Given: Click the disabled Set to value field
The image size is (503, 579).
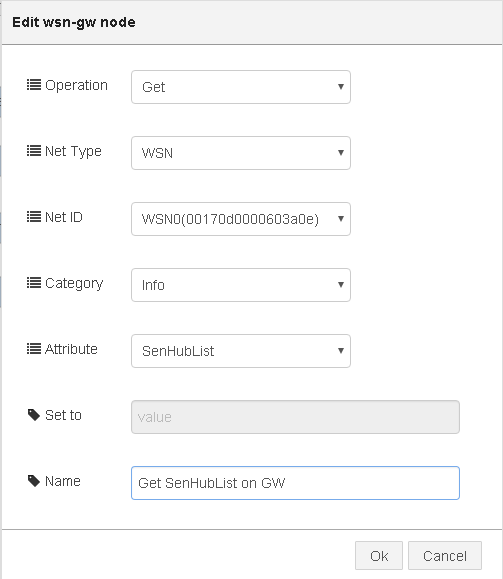Looking at the screenshot, I should click(295, 417).
